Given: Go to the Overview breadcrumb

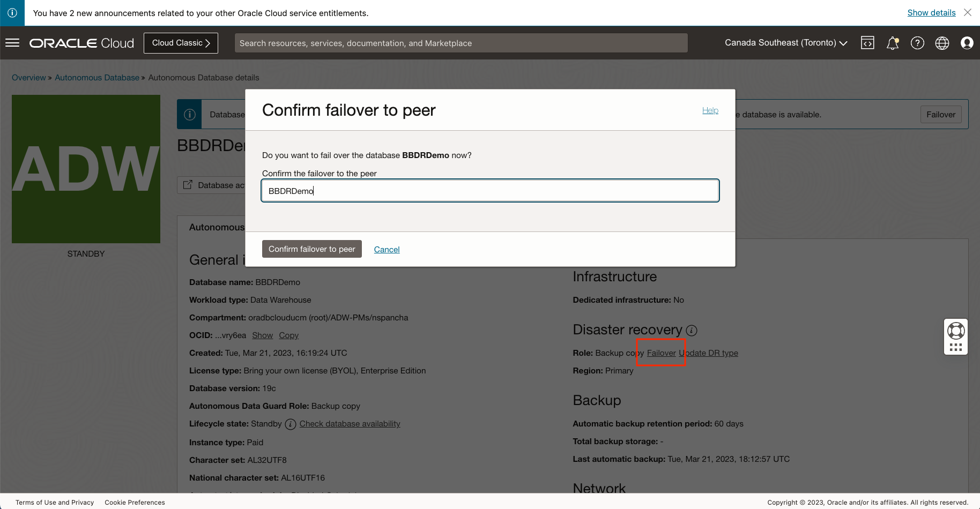Looking at the screenshot, I should pyautogui.click(x=29, y=78).
